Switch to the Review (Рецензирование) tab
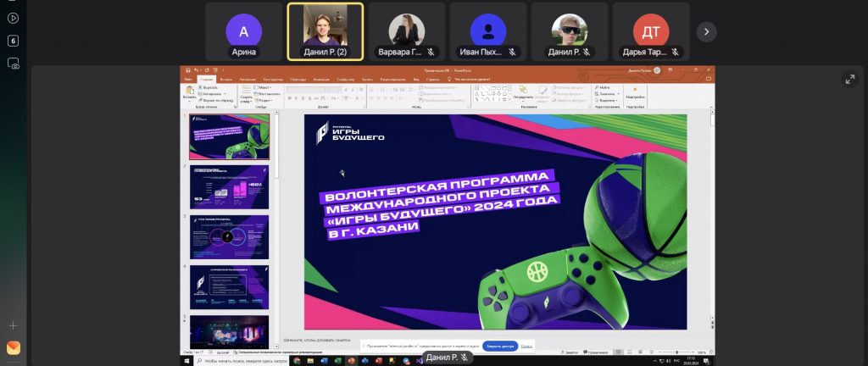The image size is (868, 366). [x=393, y=79]
